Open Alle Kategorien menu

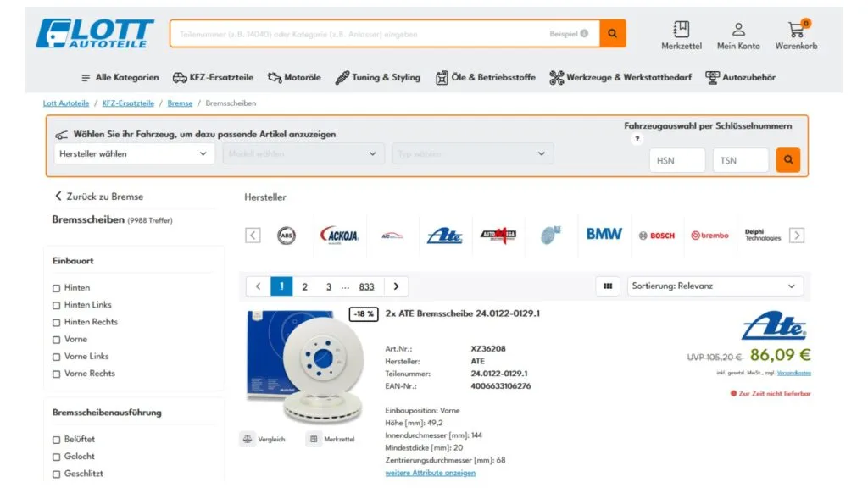[x=120, y=77]
